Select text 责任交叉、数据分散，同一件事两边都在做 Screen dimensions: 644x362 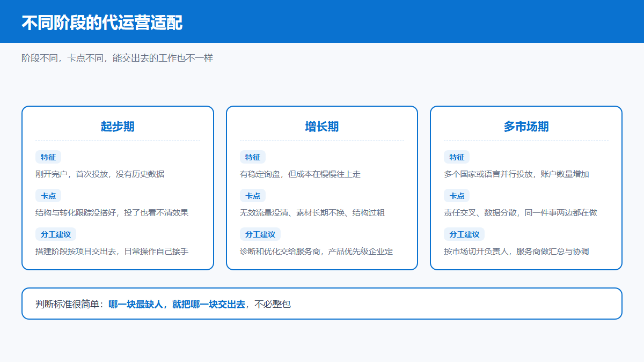click(521, 213)
